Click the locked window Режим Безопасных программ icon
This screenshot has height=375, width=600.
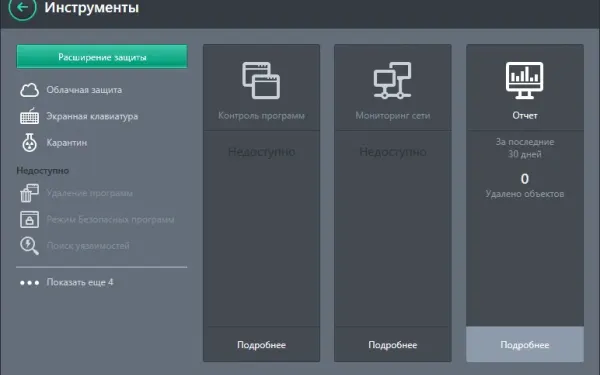click(29, 220)
